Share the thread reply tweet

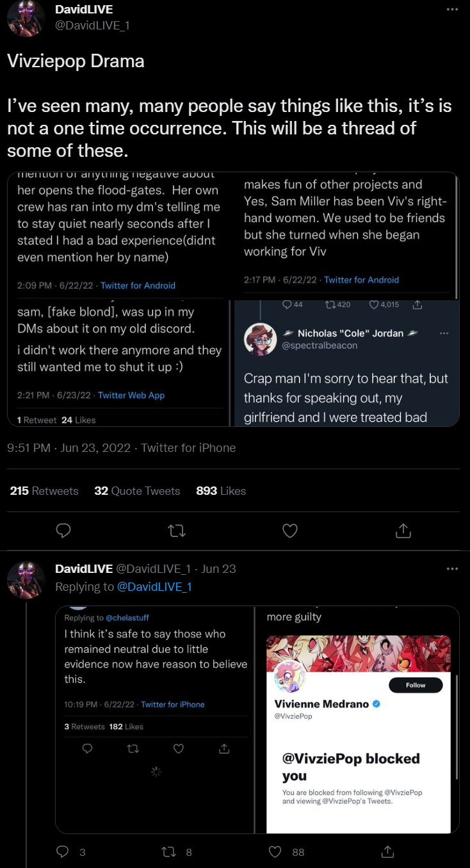pos(387,851)
